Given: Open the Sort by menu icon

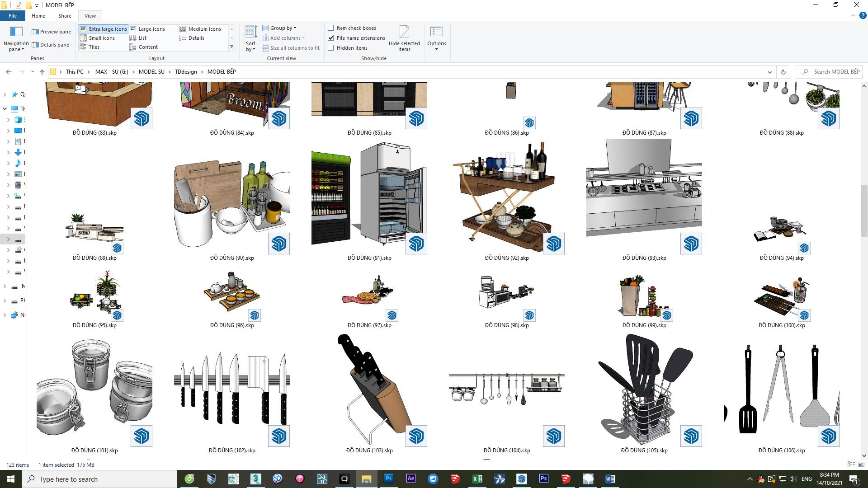Looking at the screenshot, I should click(x=250, y=33).
